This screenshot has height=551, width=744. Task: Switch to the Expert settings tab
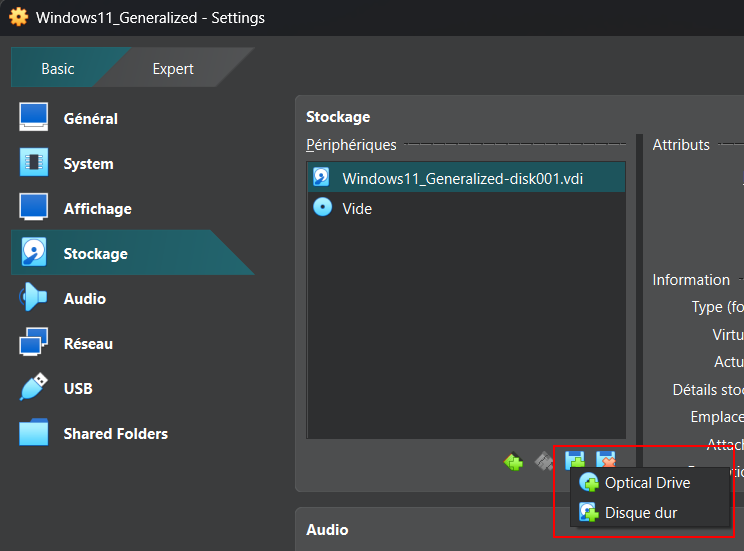pos(173,68)
